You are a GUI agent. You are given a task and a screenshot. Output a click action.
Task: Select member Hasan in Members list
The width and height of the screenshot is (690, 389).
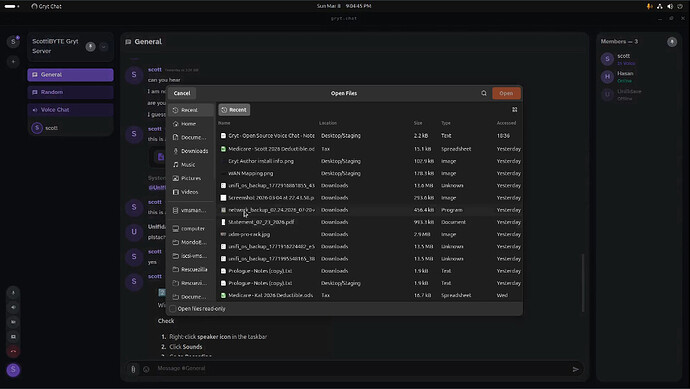click(638, 77)
